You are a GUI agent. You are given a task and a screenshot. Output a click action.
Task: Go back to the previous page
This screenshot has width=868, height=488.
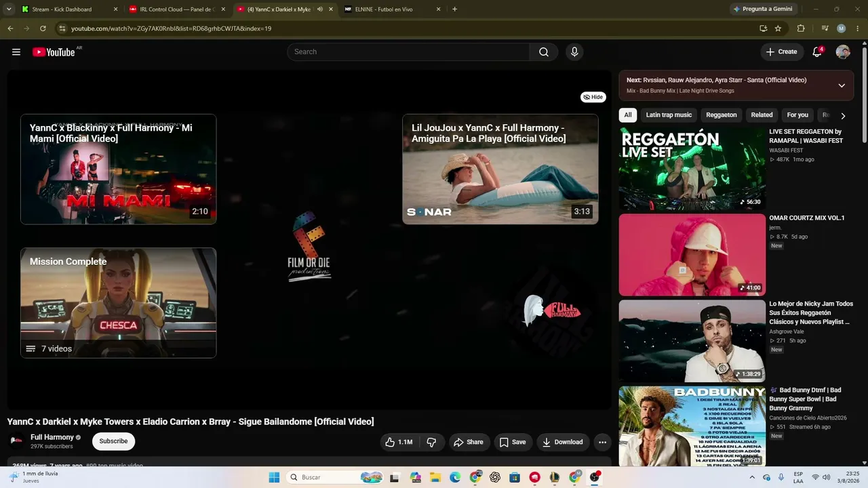[x=10, y=28]
